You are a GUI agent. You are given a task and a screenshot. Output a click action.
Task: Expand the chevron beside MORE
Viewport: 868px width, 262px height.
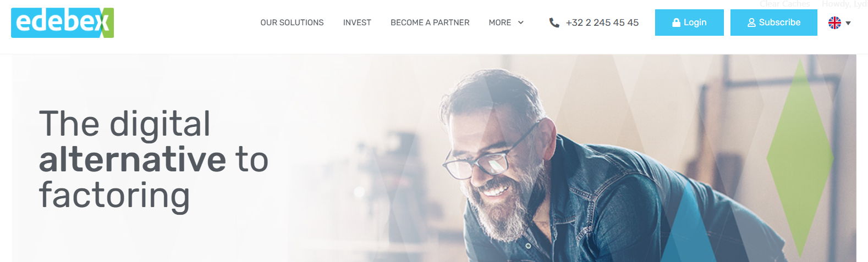click(x=521, y=23)
